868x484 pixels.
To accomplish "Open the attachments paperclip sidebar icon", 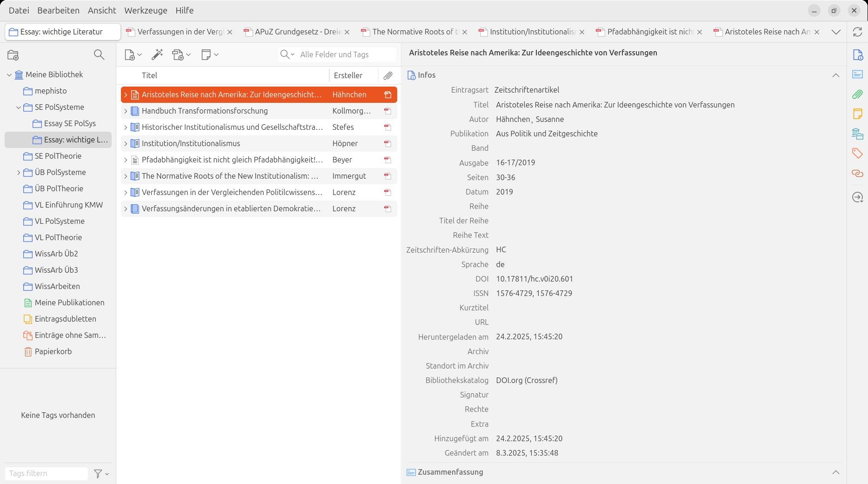I will (857, 94).
